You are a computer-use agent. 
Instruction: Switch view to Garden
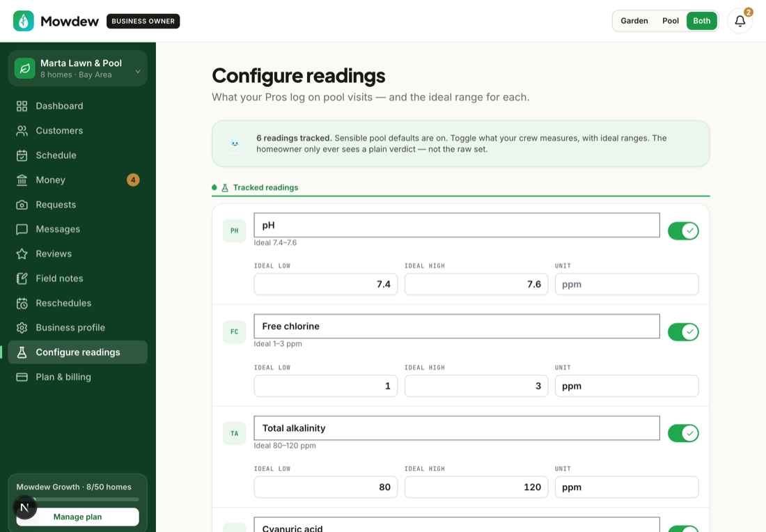pos(634,21)
